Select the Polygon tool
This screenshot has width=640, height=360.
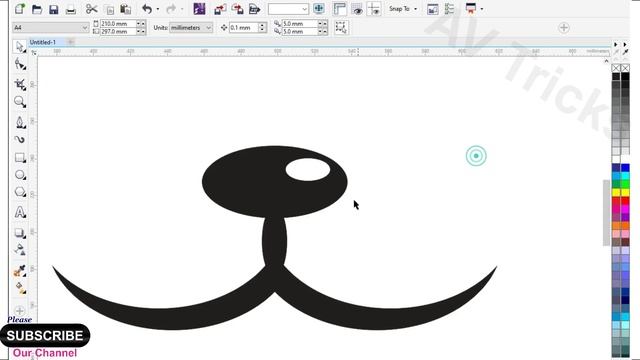point(20,192)
